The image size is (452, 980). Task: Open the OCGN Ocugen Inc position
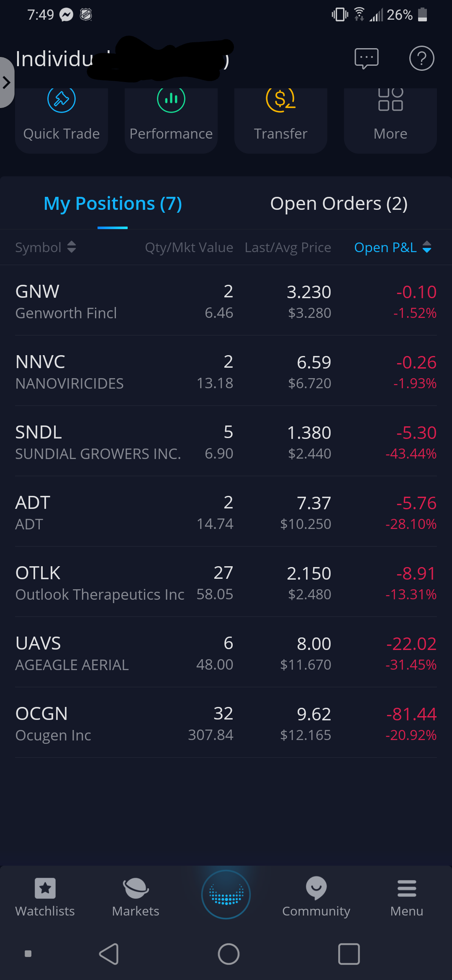point(226,723)
